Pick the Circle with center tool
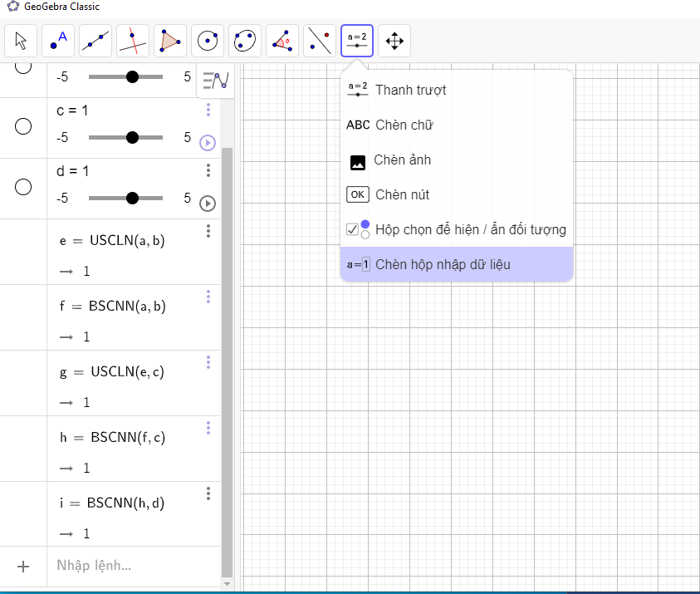Image resolution: width=700 pixels, height=594 pixels. click(208, 40)
